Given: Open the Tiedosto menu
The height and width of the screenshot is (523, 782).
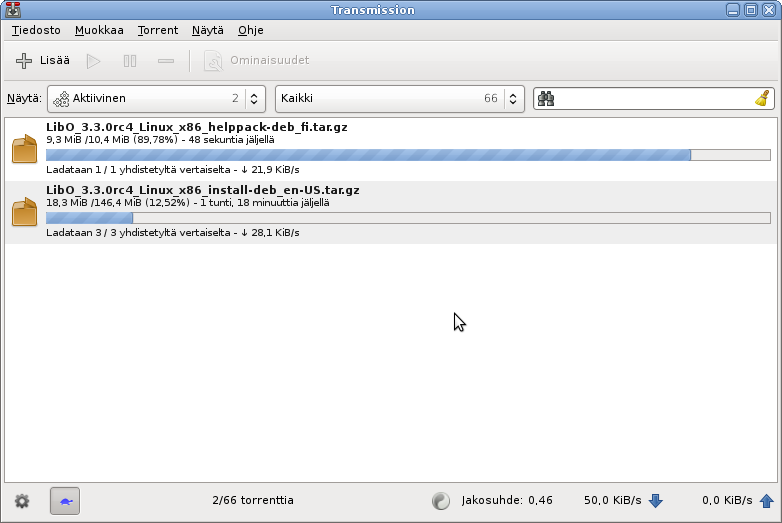Looking at the screenshot, I should pos(36,31).
